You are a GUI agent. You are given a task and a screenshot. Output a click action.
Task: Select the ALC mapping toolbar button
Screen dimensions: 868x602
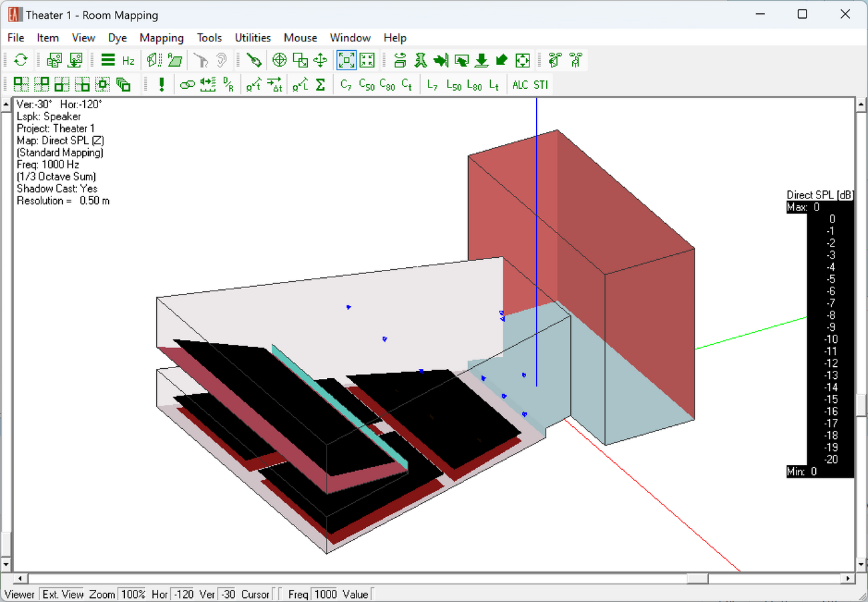click(519, 85)
